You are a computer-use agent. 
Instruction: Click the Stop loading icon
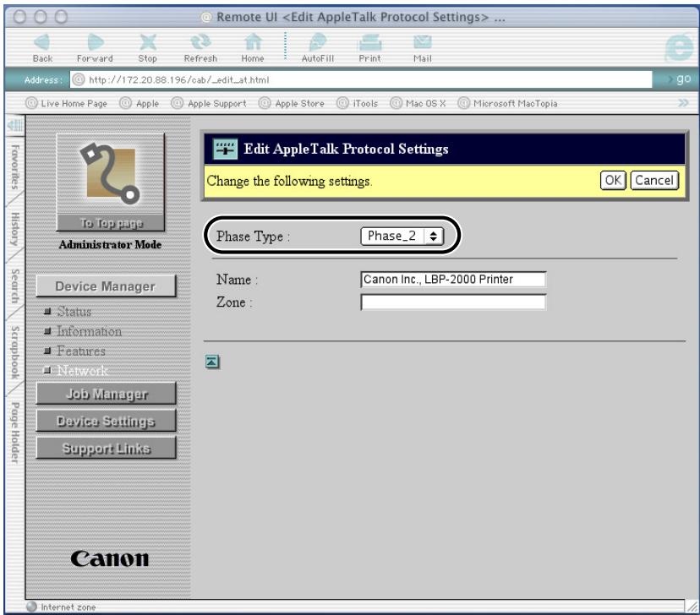[x=147, y=42]
